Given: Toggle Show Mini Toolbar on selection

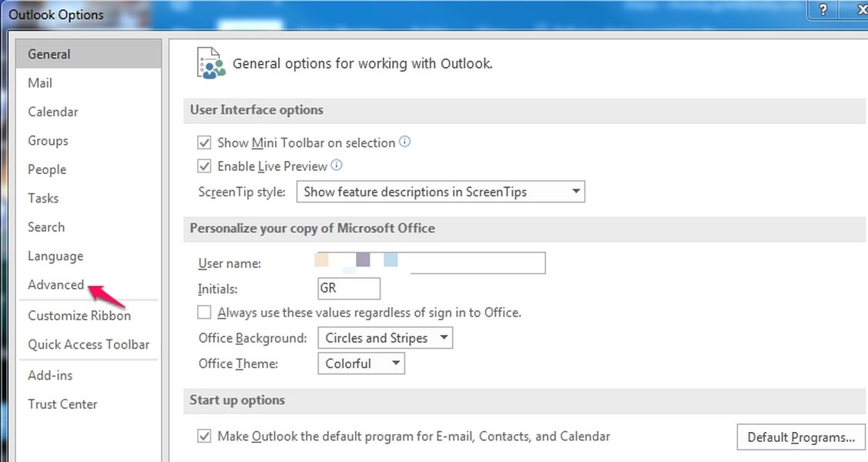Looking at the screenshot, I should pos(204,142).
